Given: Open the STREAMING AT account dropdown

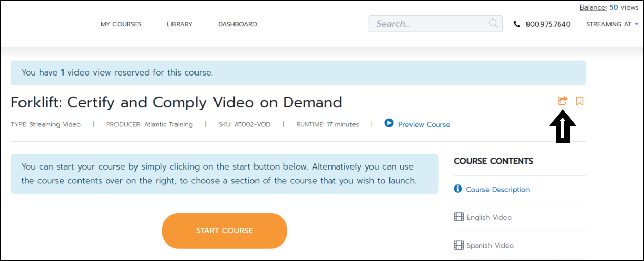Looking at the screenshot, I should (612, 24).
